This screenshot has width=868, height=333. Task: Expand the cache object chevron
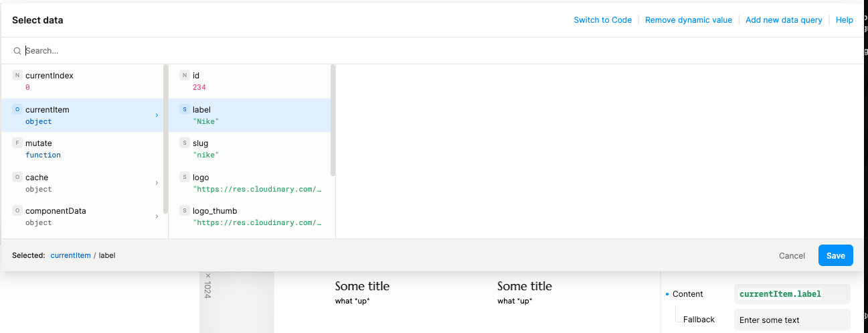pos(157,183)
